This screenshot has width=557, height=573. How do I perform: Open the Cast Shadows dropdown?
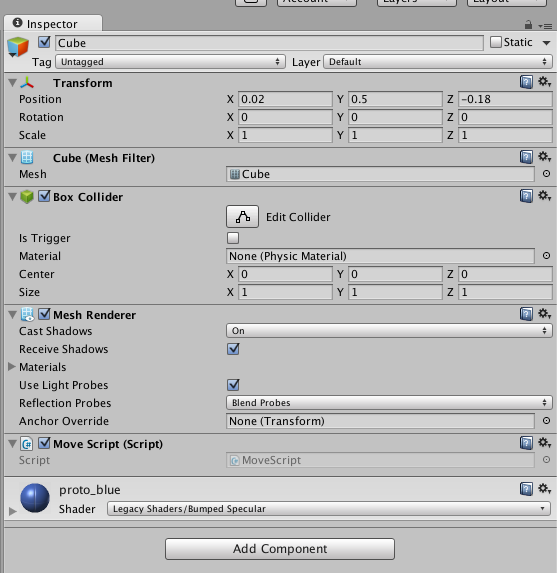coord(389,331)
